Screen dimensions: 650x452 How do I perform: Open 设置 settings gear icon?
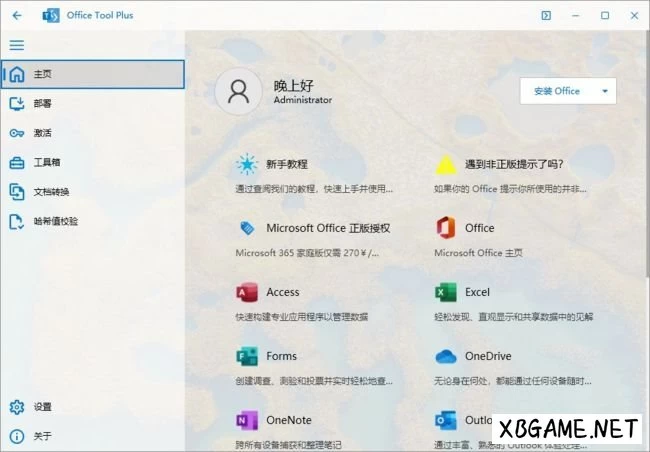pyautogui.click(x=17, y=407)
